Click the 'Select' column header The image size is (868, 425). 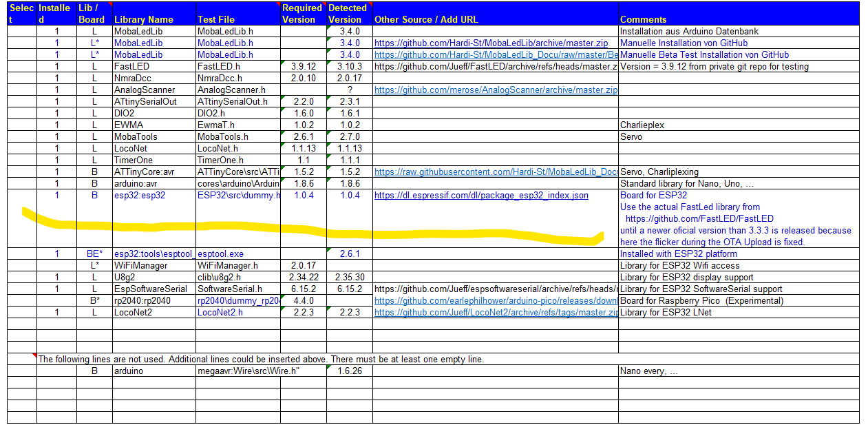[x=22, y=14]
